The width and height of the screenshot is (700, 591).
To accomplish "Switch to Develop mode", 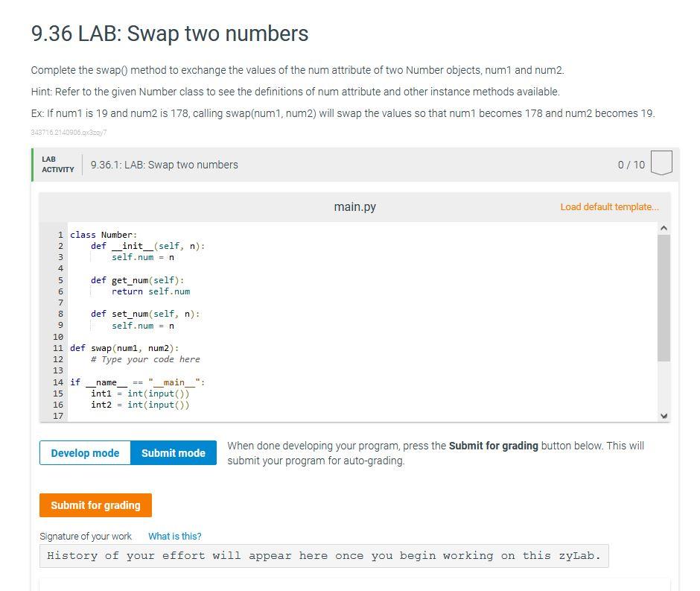I will tap(84, 452).
